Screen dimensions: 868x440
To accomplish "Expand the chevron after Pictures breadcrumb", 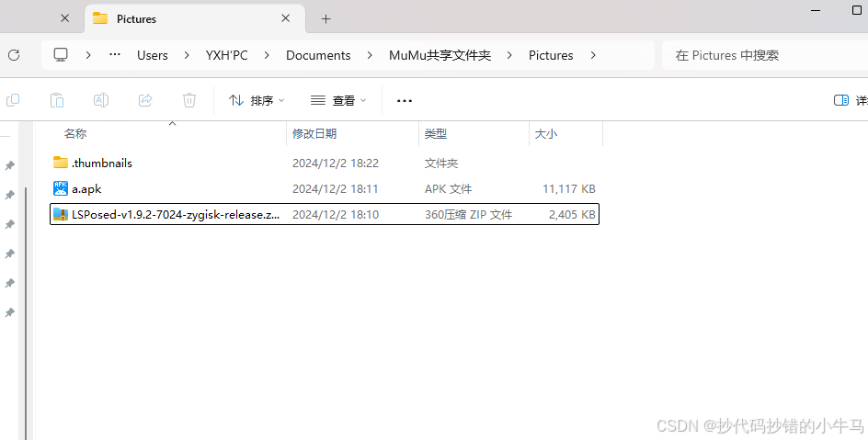I will click(x=593, y=55).
